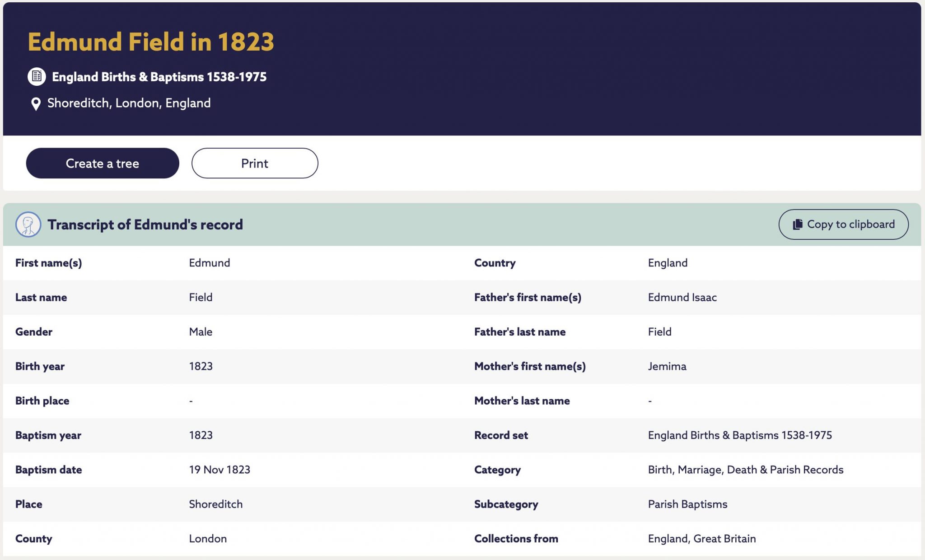Click the Mother's last name label
925x560 pixels.
(x=522, y=401)
